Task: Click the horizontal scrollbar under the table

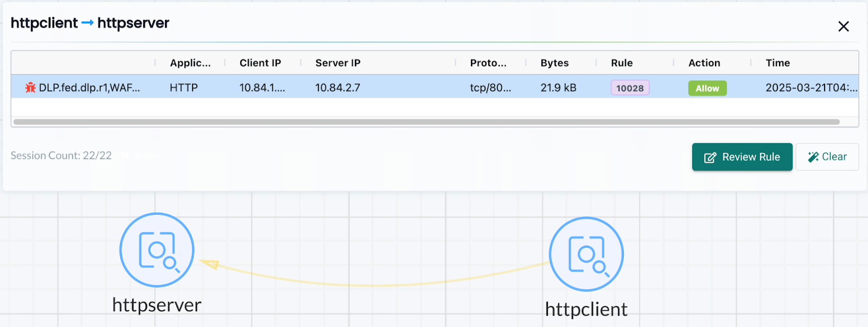Action: point(426,122)
